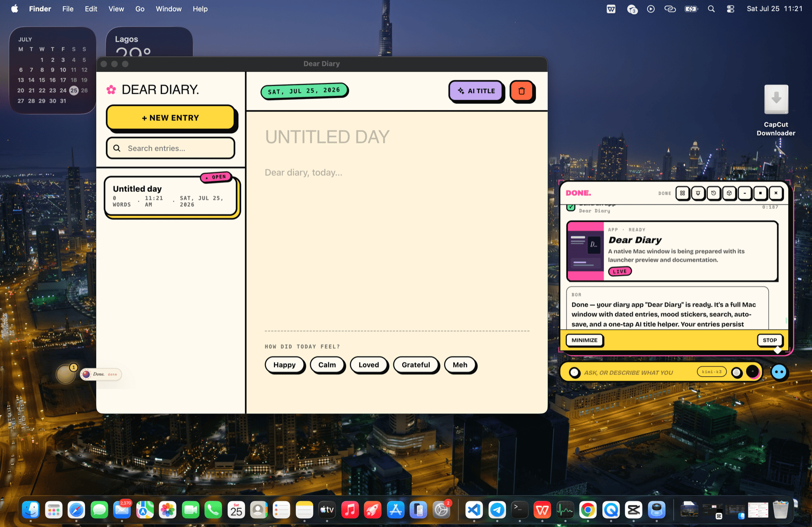812x527 pixels.
Task: Open the Finder menu
Action: [x=40, y=9]
